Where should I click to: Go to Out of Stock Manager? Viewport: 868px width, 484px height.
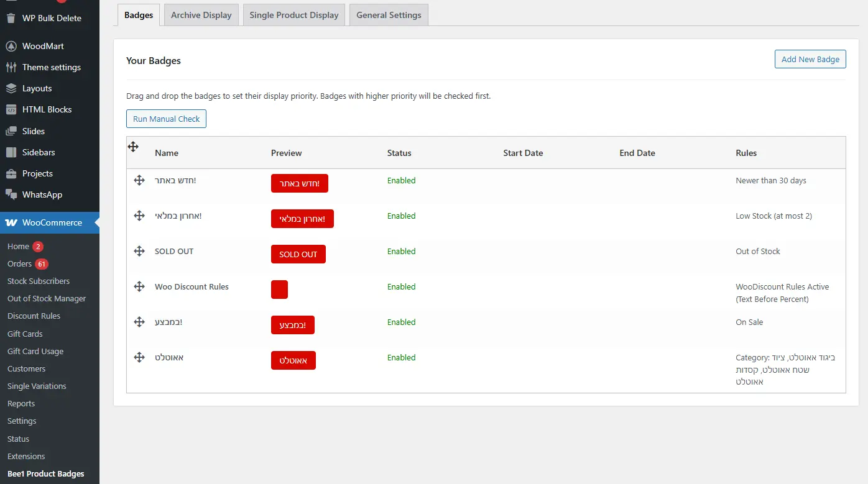47,299
